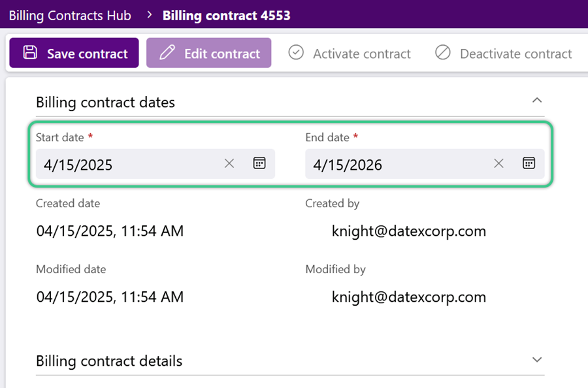Image resolution: width=588 pixels, height=388 pixels.
Task: Clear the End date with X icon
Action: point(498,163)
